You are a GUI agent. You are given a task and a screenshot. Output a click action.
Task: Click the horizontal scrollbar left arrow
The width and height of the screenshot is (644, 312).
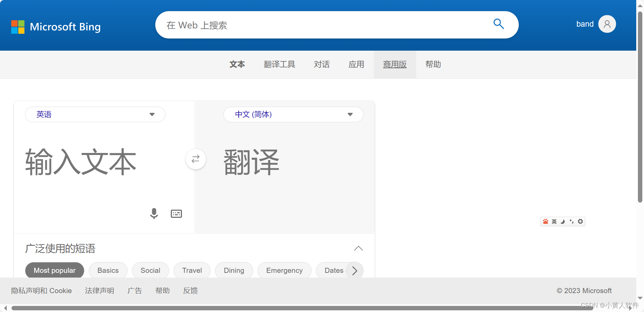[5, 308]
